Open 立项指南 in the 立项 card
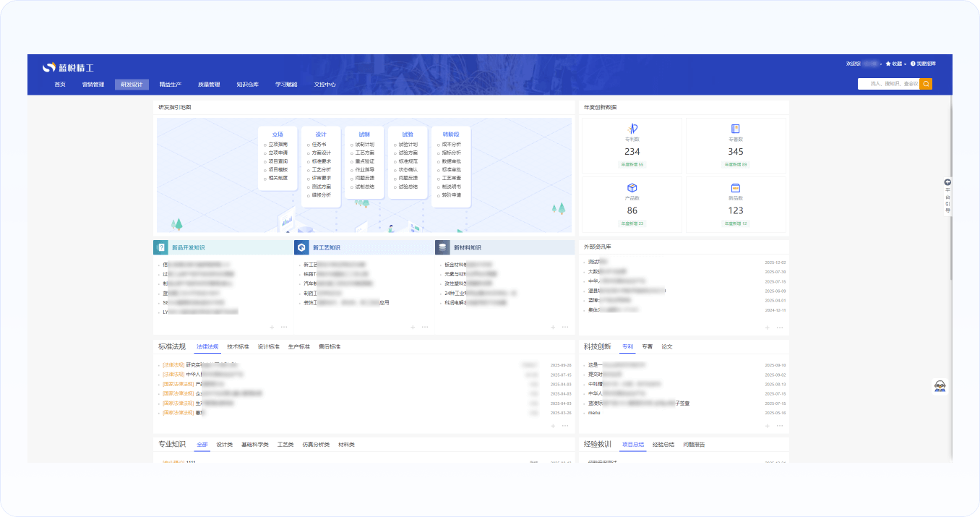 pos(278,145)
